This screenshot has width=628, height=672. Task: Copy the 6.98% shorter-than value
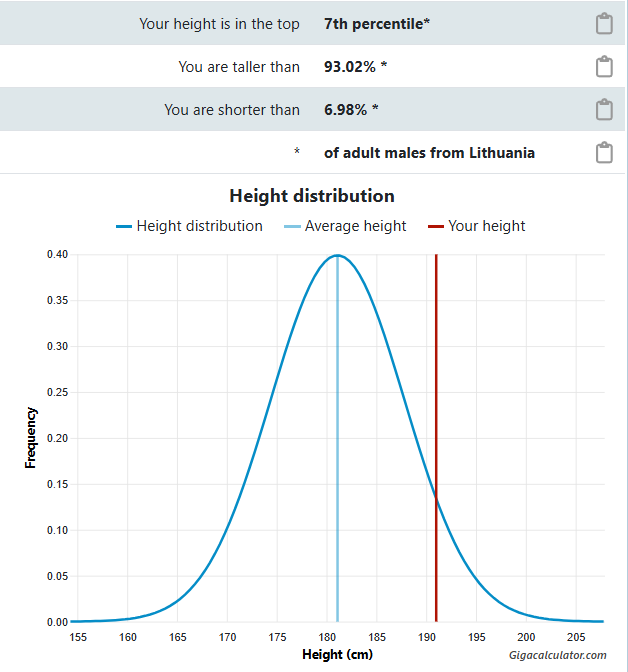tap(604, 110)
